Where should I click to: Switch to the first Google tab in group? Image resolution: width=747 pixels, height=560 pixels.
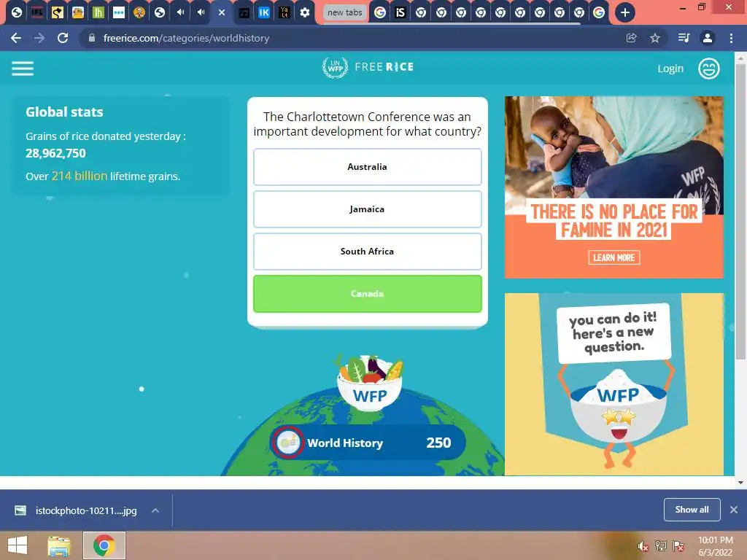coord(379,12)
